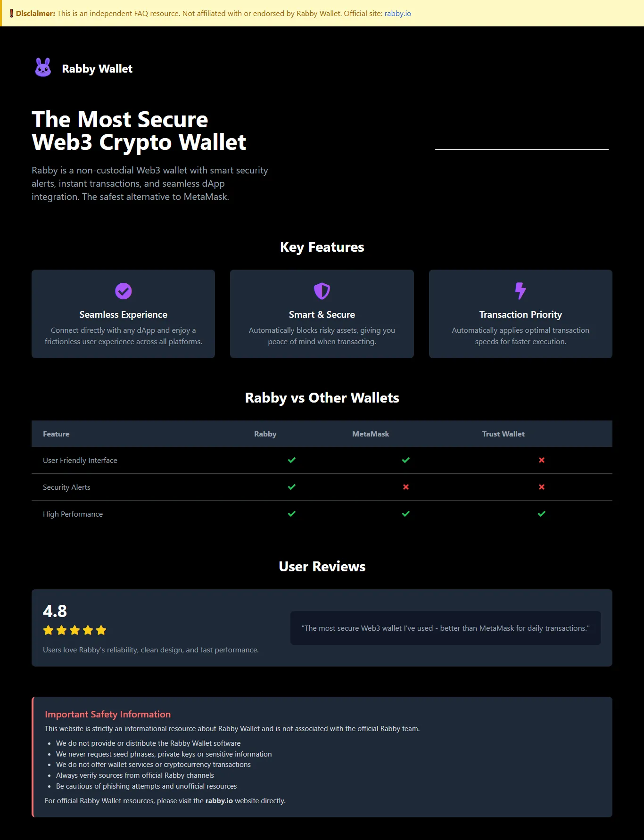Select the Trust Wallet column header

[503, 434]
